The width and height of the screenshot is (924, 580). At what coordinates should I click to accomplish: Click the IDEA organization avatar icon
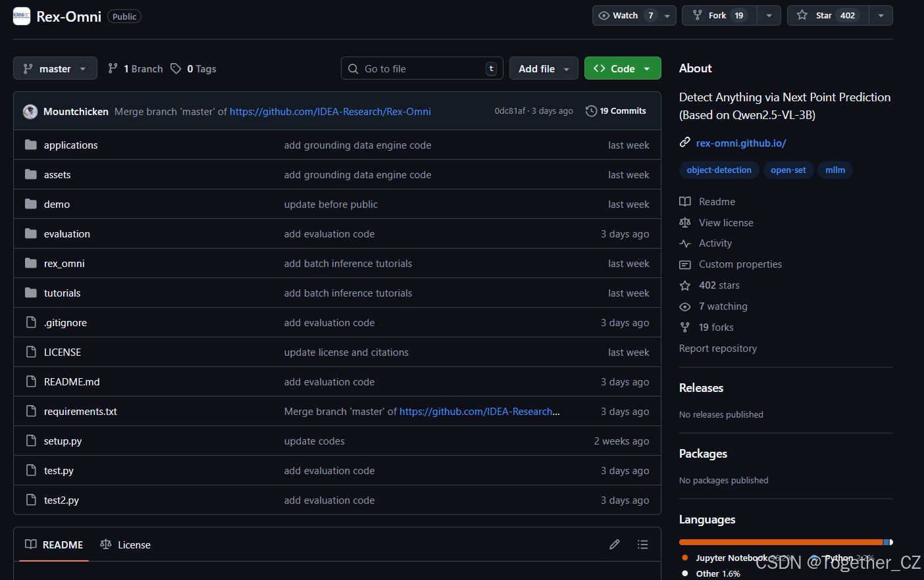[x=22, y=16]
